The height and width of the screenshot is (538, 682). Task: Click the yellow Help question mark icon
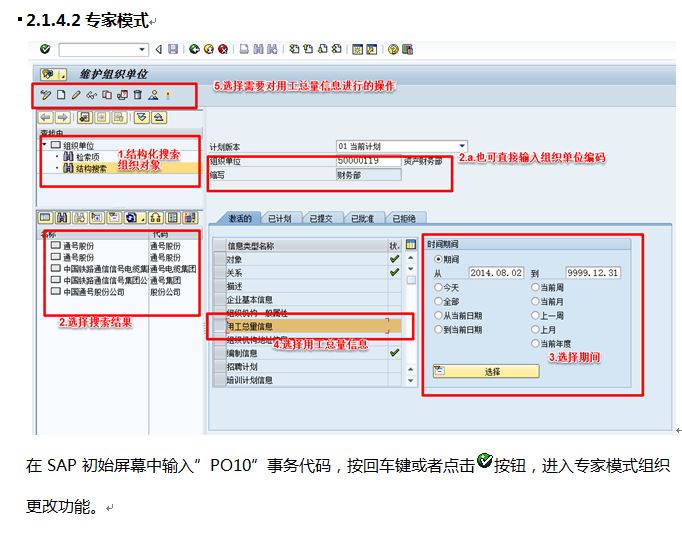pyautogui.click(x=393, y=49)
